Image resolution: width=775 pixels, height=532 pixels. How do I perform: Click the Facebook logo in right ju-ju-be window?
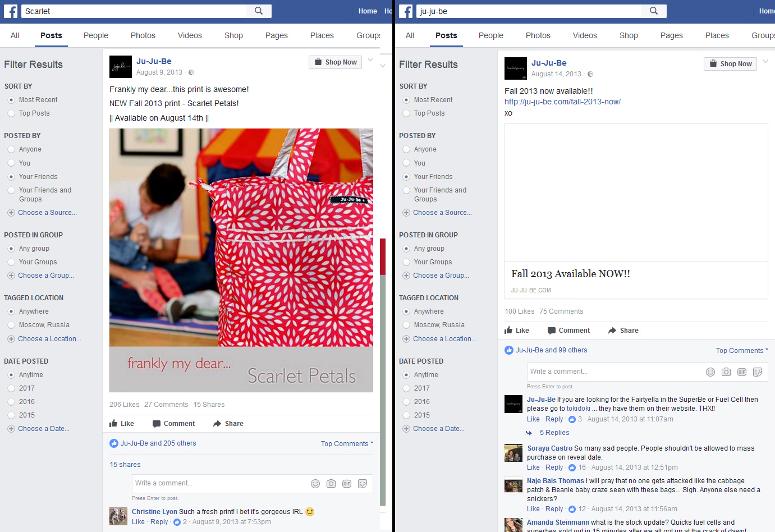pyautogui.click(x=405, y=11)
